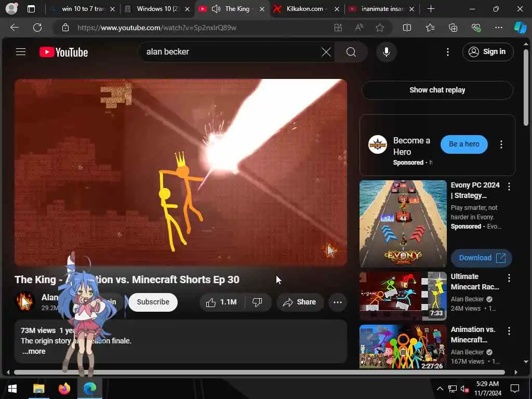Open Edge Favorites list
The width and height of the screenshot is (532, 399).
point(430,28)
